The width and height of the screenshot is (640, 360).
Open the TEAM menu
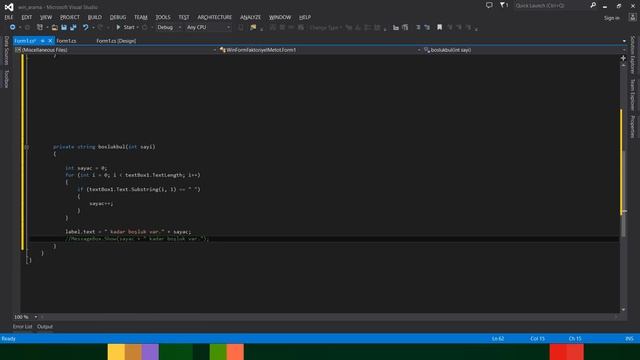[140, 17]
